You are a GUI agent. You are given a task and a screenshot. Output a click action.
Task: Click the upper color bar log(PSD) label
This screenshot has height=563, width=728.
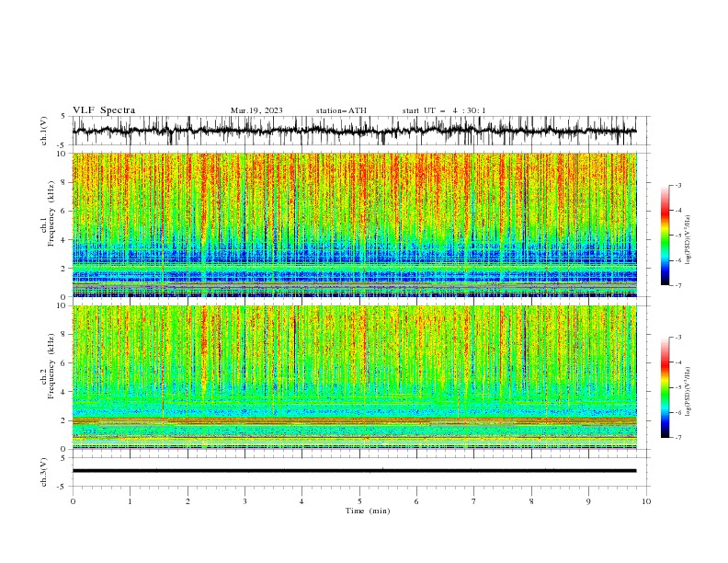(x=688, y=240)
